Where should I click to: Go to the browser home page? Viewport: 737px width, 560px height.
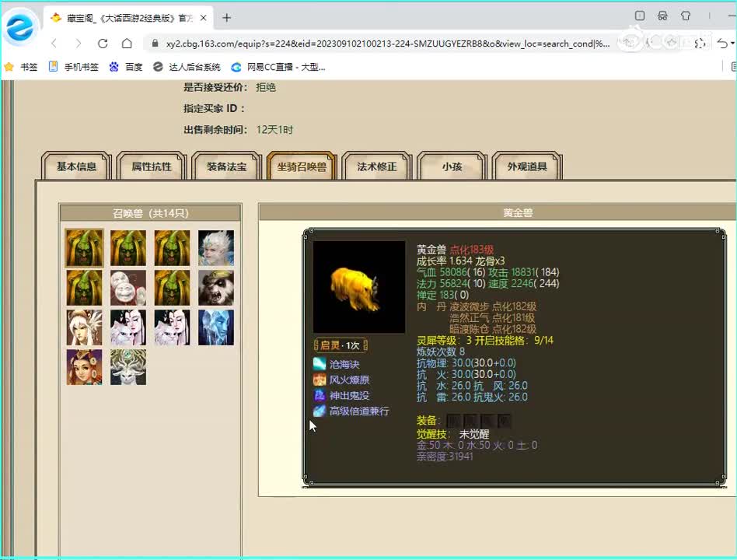pos(127,44)
